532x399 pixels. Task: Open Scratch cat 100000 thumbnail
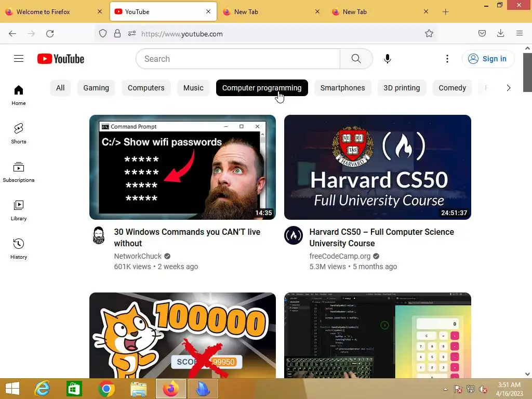(182, 335)
